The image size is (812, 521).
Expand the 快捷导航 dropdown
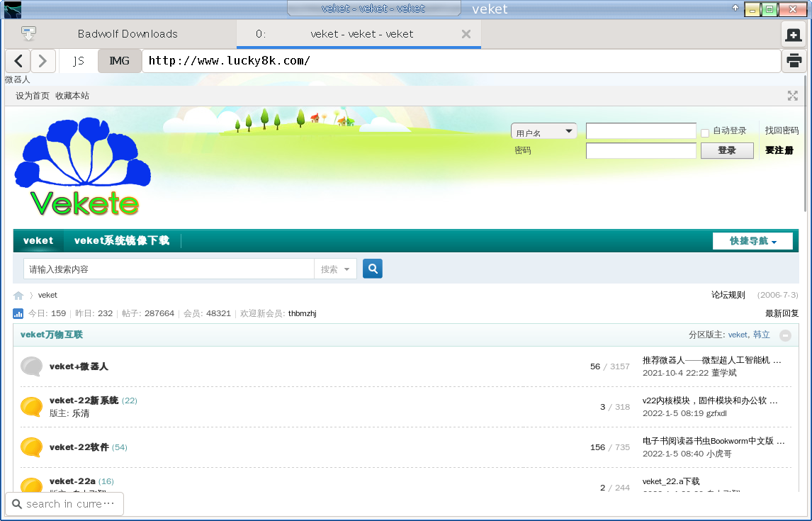click(x=752, y=241)
